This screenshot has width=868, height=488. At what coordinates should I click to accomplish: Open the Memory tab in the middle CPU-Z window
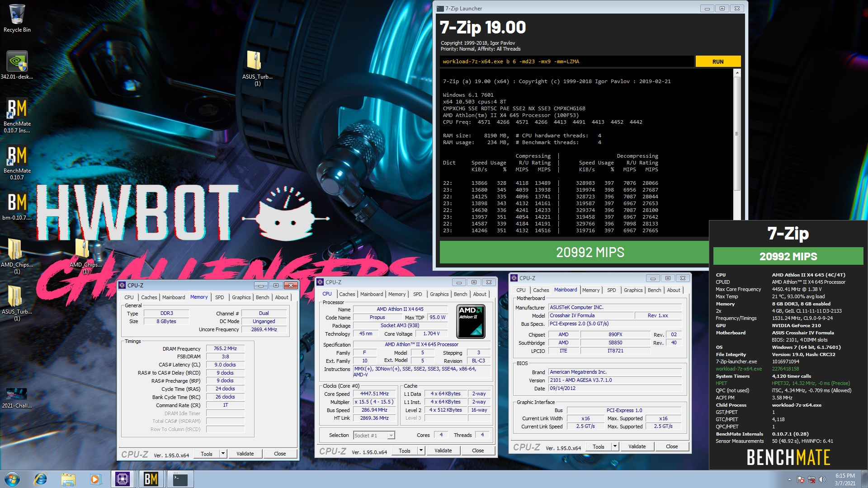coord(396,294)
